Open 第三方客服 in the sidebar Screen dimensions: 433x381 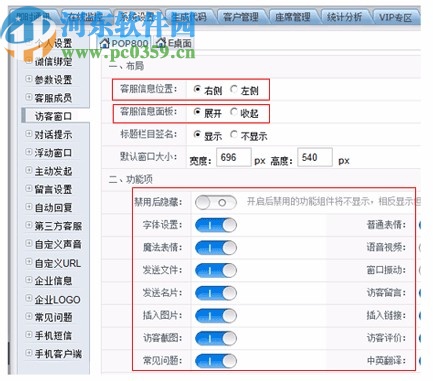(x=58, y=226)
